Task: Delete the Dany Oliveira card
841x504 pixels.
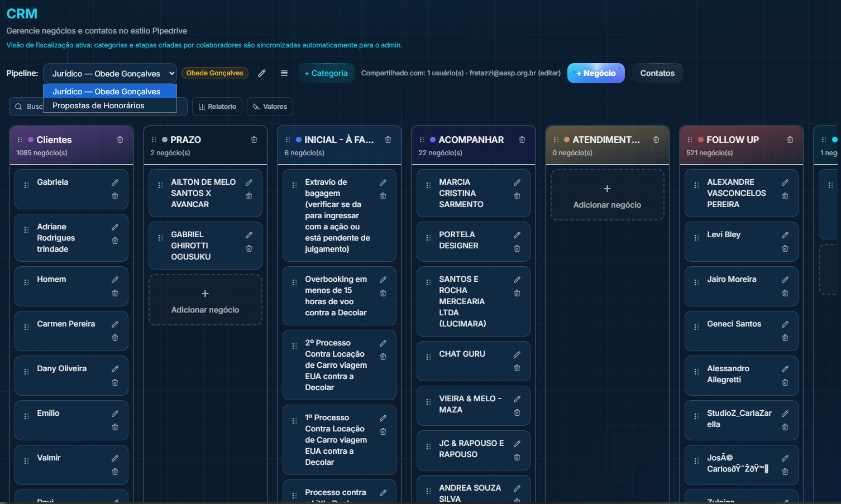Action: 115,382
